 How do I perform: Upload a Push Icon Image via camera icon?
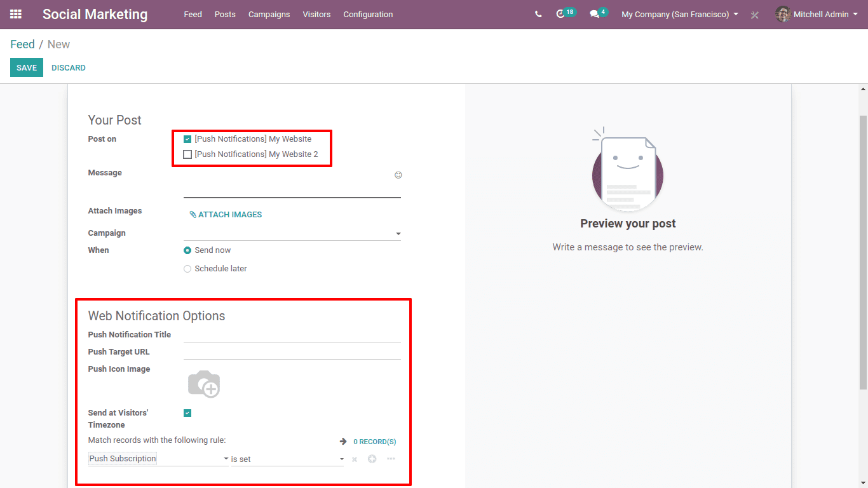click(x=204, y=384)
